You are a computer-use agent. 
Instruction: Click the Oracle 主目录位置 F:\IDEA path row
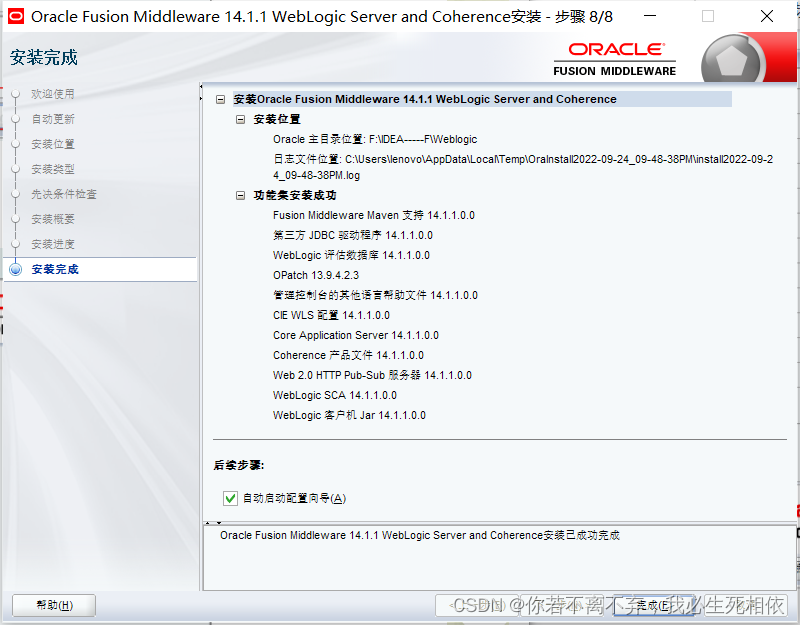coord(375,139)
